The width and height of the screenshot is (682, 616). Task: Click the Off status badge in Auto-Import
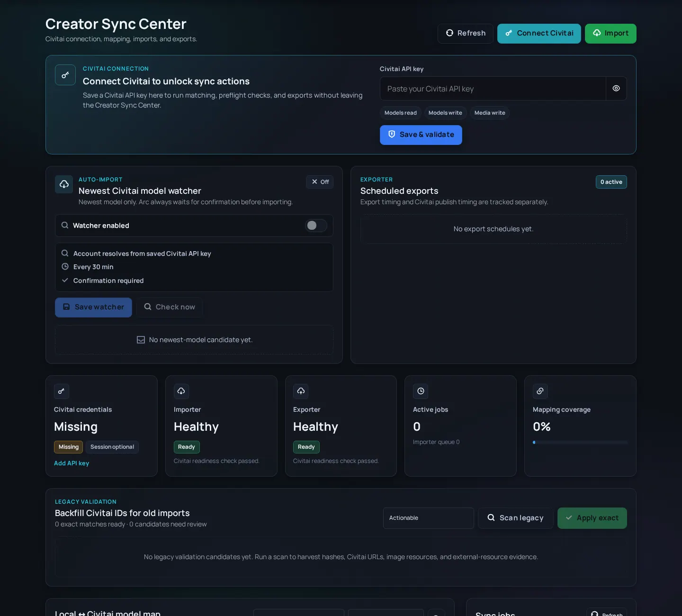tap(320, 182)
